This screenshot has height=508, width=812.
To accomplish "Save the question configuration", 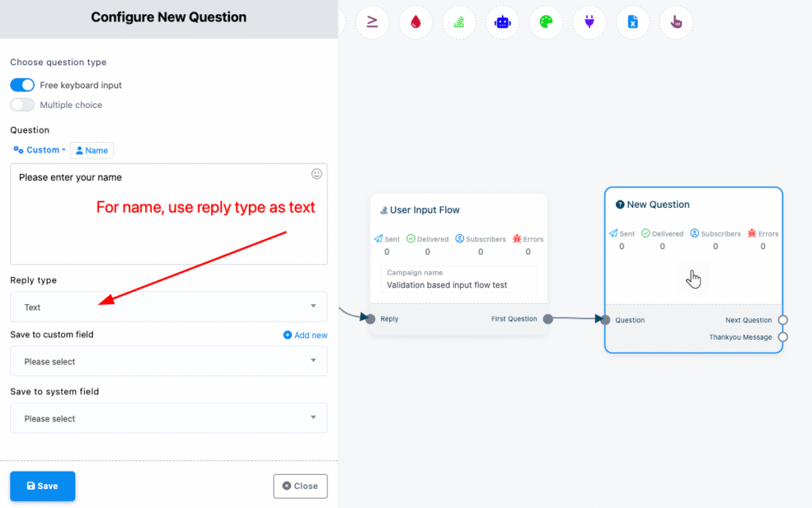I will (x=43, y=487).
